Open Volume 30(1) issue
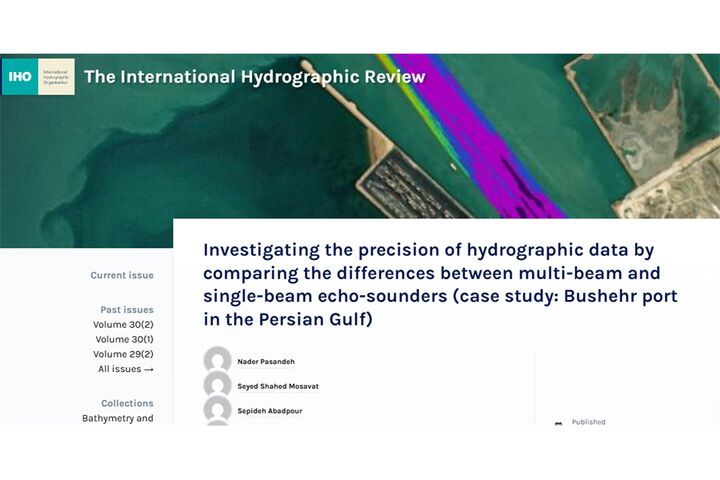The width and height of the screenshot is (720, 480). pyautogui.click(x=123, y=340)
